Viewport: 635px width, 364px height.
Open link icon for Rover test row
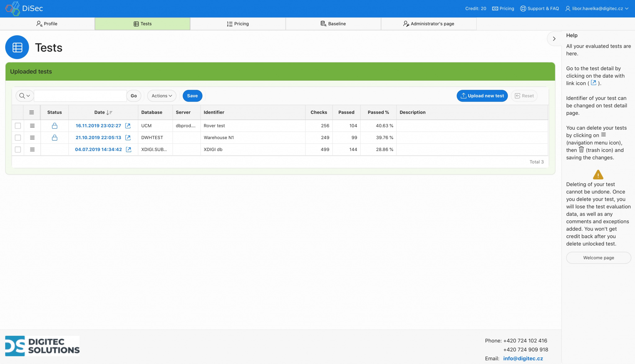[128, 126]
